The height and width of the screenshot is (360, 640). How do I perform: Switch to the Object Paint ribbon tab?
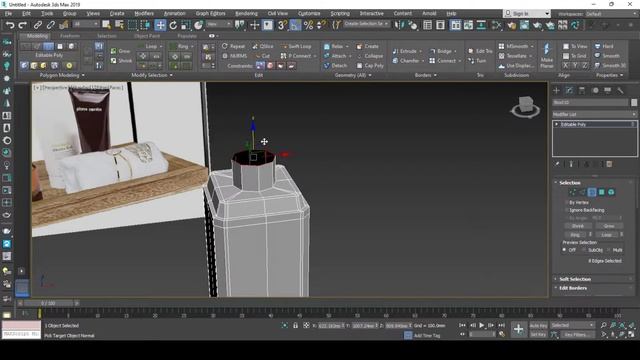point(147,36)
